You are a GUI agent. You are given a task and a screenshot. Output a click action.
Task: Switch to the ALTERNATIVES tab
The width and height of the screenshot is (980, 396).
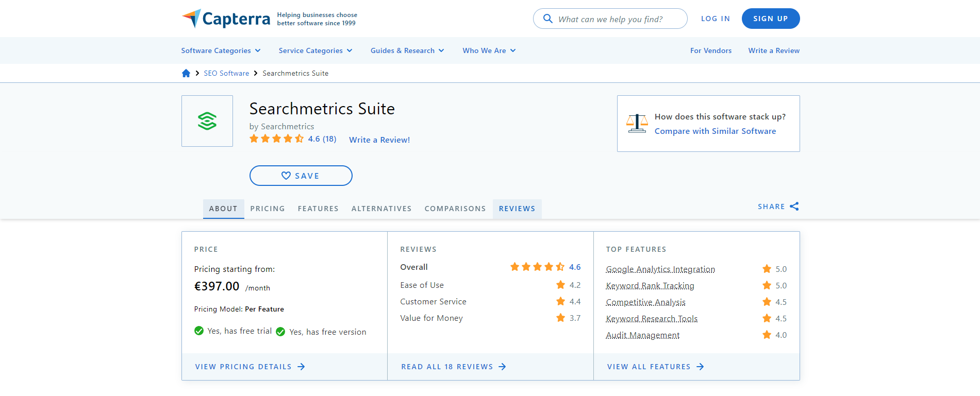381,209
